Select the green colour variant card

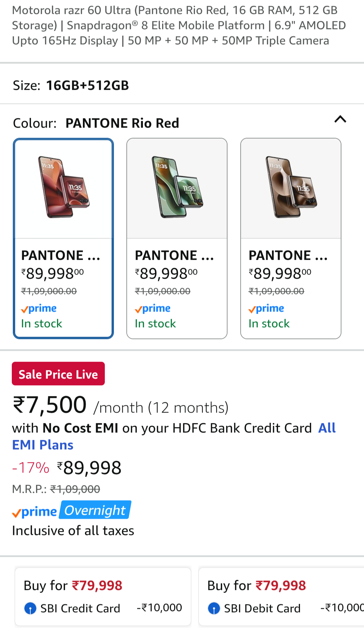pos(177,238)
